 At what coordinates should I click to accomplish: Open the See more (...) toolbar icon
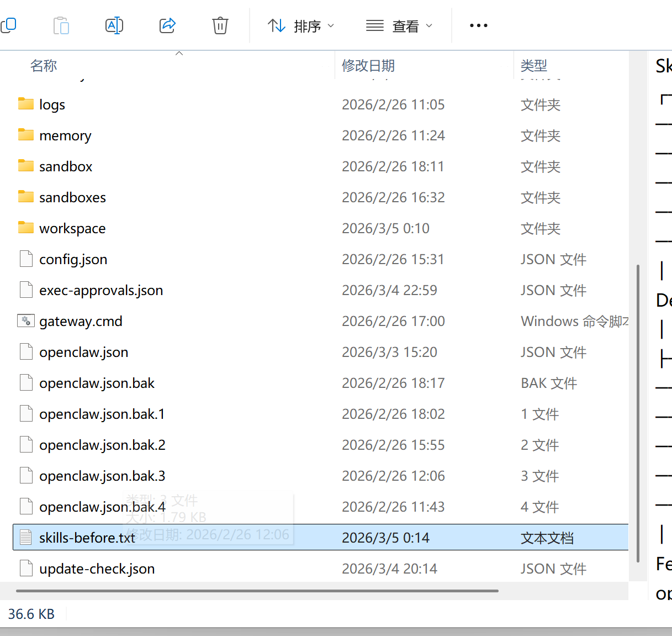[x=478, y=25]
